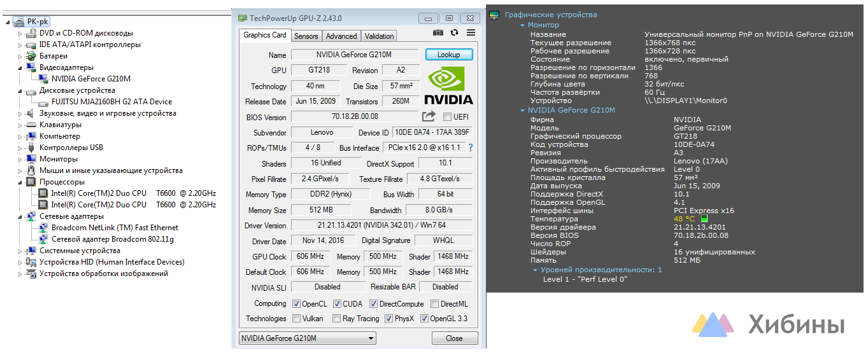The image size is (868, 353).
Task: Click the NVIDIA GeForce G210M device icon
Action: pyautogui.click(x=43, y=79)
